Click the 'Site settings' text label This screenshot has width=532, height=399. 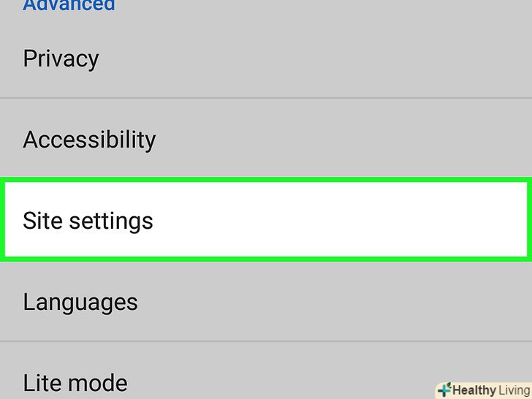pyautogui.click(x=88, y=221)
